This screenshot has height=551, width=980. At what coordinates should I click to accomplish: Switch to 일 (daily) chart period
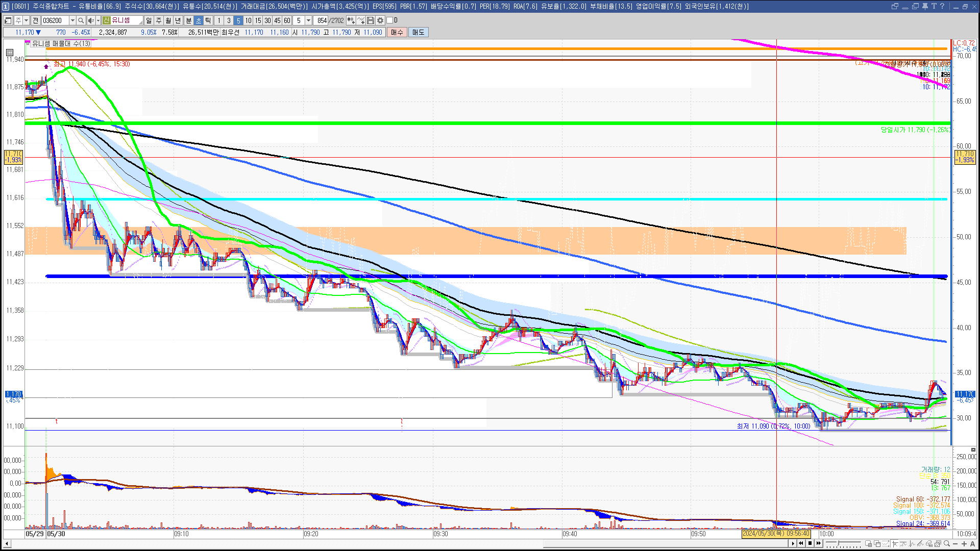(149, 20)
